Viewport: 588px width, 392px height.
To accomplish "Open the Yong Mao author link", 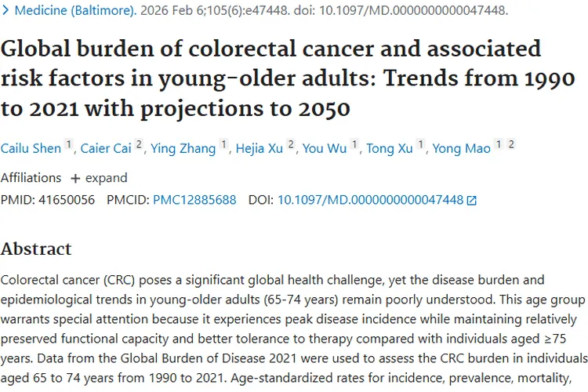I will click(x=462, y=147).
